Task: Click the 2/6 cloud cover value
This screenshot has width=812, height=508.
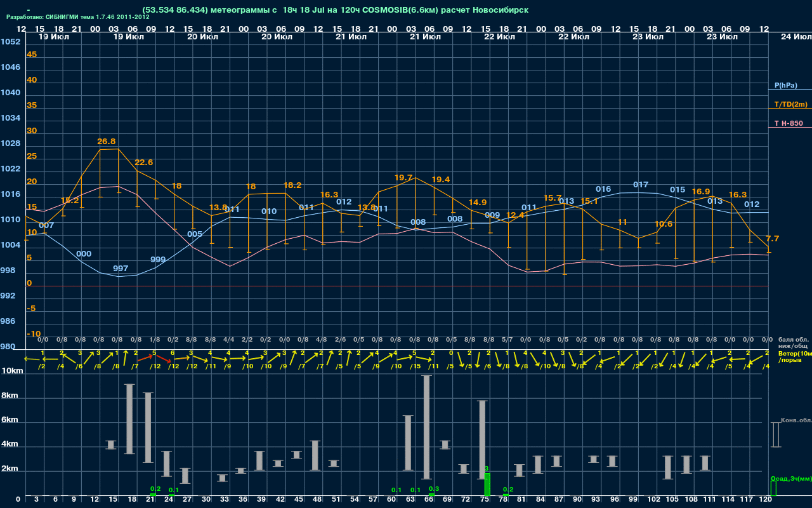Action: coord(341,340)
